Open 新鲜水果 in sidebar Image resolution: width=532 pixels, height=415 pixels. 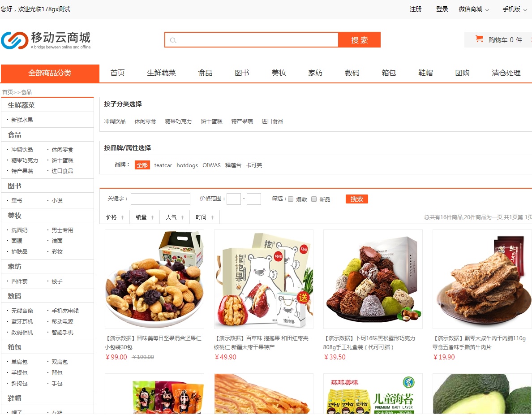click(x=22, y=120)
